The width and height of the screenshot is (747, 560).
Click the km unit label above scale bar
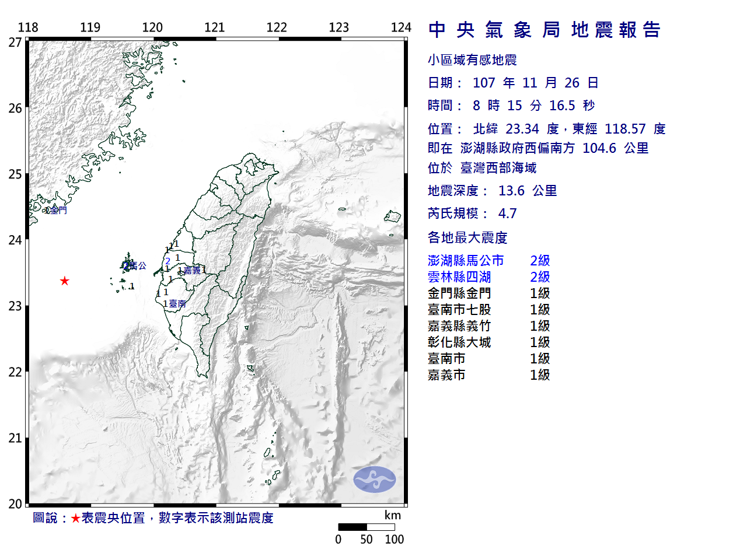pos(393,515)
